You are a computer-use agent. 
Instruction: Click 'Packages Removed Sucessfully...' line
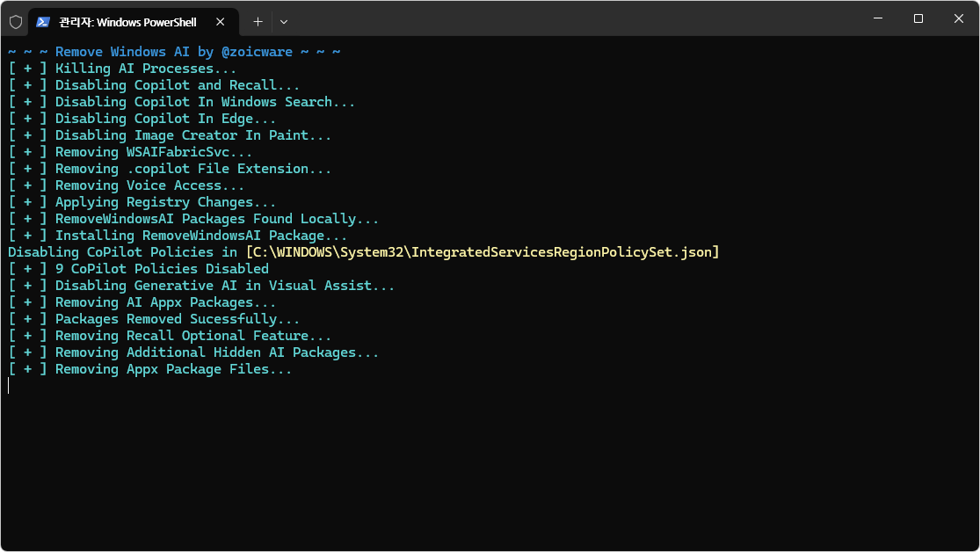154,319
